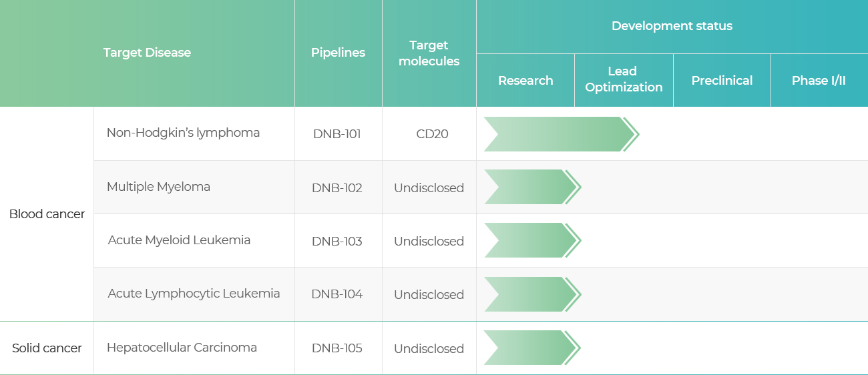Select the Phase I/II stage header
Image resolution: width=868 pixels, height=375 pixels.
(819, 81)
